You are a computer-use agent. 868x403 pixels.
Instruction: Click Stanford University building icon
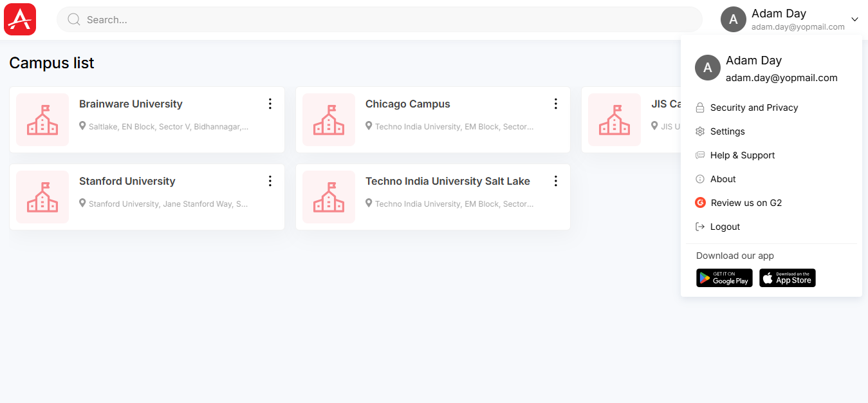click(x=42, y=197)
